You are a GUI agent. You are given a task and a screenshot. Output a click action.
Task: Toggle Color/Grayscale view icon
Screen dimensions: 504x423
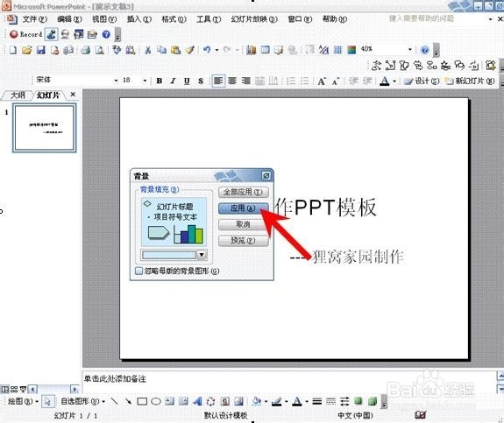[x=351, y=50]
